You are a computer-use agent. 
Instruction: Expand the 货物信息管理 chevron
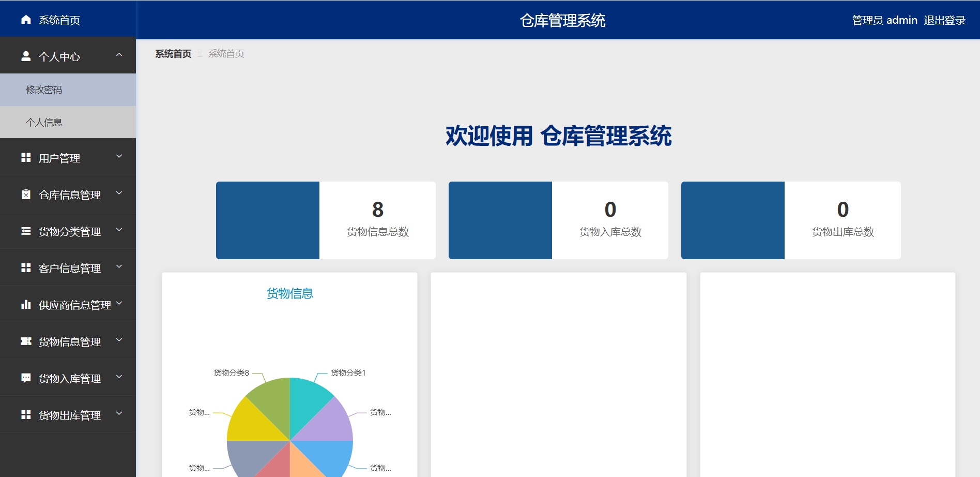(x=119, y=340)
